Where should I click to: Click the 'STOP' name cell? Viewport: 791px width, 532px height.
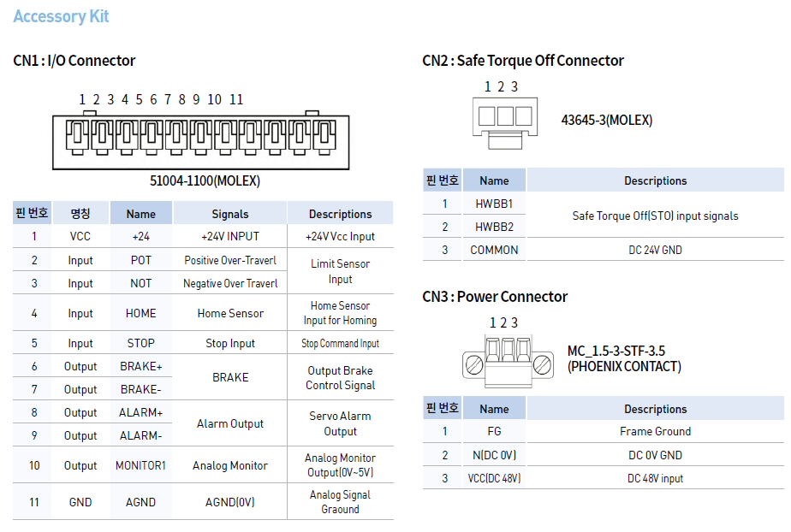tap(140, 343)
